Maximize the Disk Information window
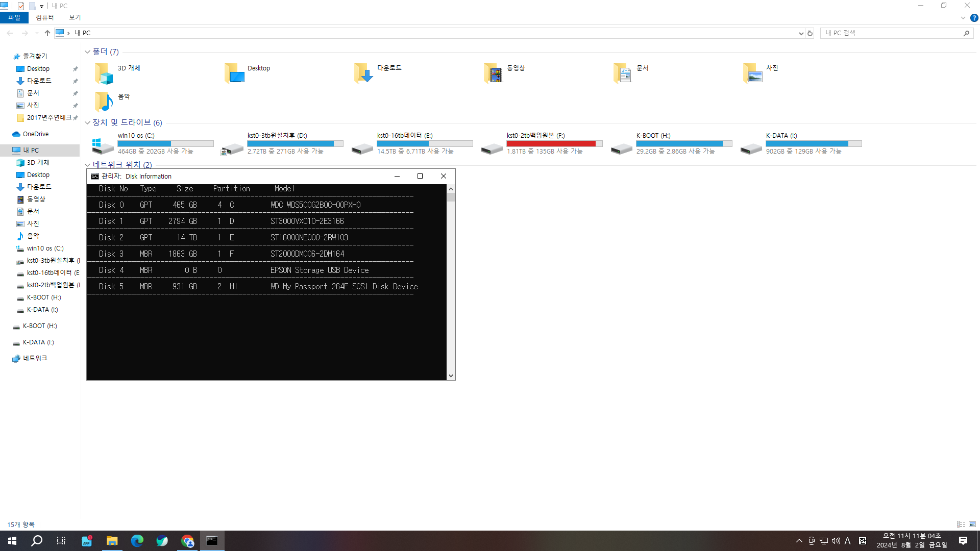Viewport: 980px width, 551px height. coord(420,176)
